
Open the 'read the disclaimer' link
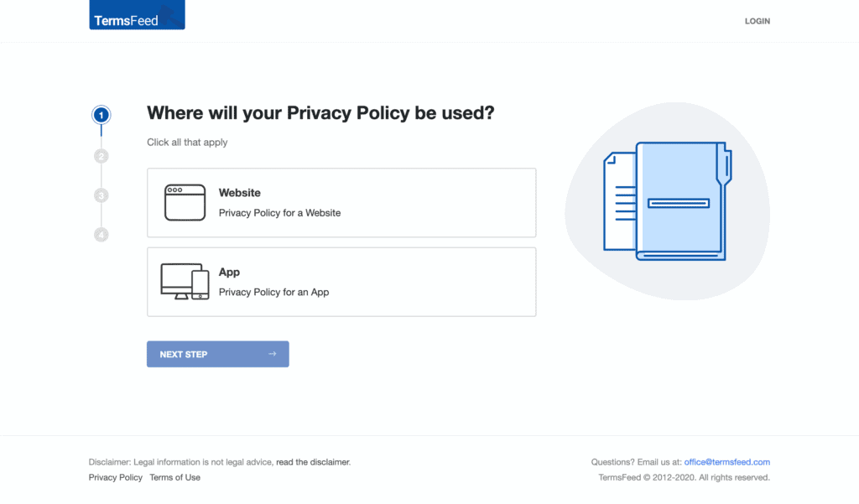(313, 462)
